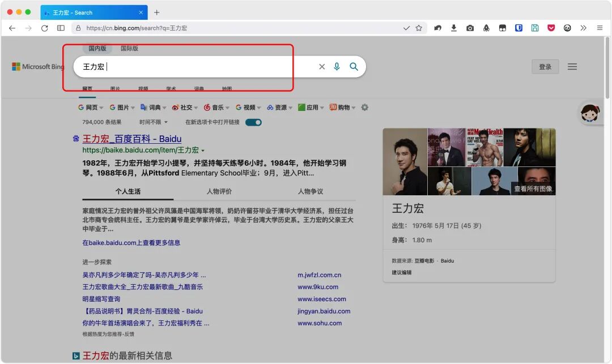This screenshot has width=612, height=364.
Task: Open the Firefox application menu hamburger
Action: pos(600,28)
